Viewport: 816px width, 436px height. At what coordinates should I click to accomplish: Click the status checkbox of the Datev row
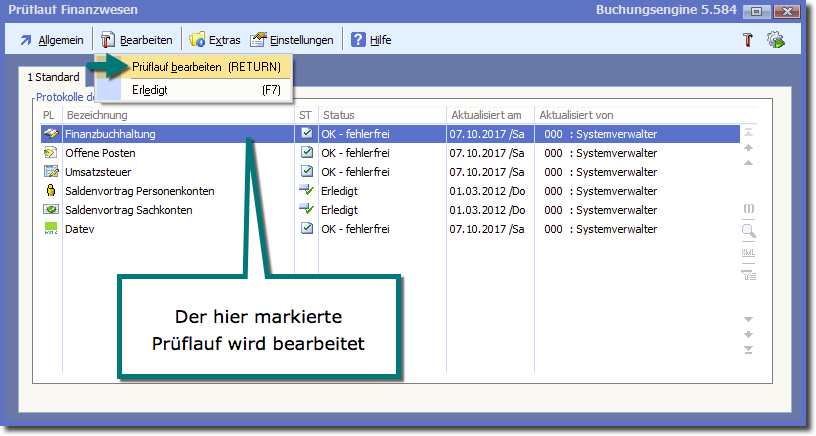tap(307, 229)
